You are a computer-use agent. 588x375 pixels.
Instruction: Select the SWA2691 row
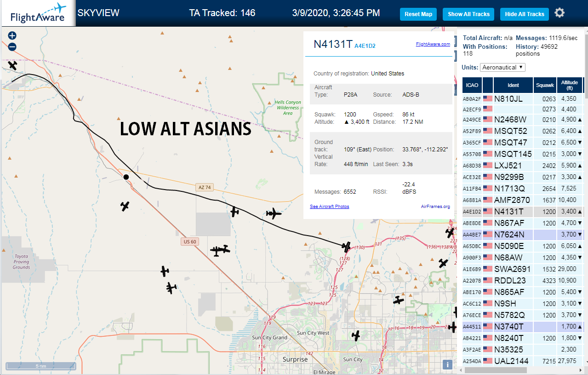[523, 269]
